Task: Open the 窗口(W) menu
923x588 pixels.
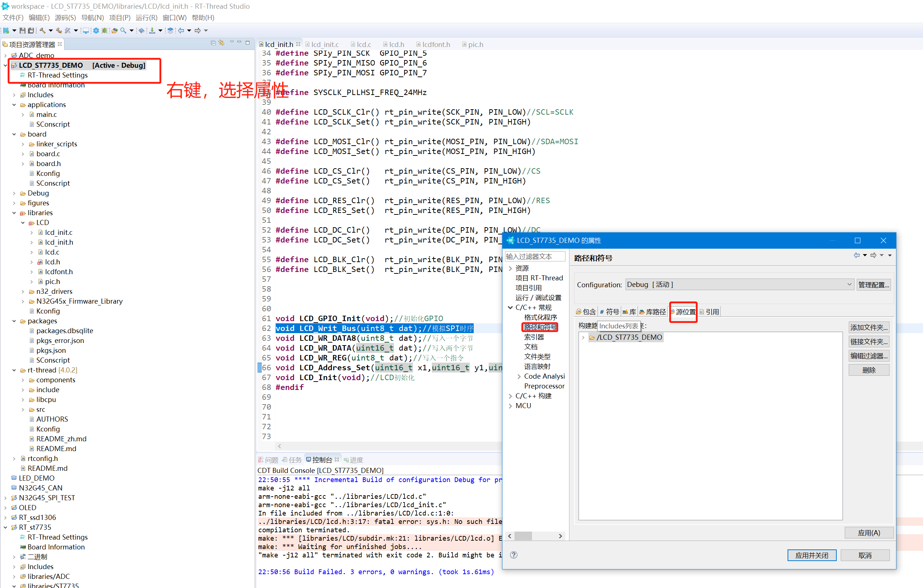Action: [x=174, y=17]
